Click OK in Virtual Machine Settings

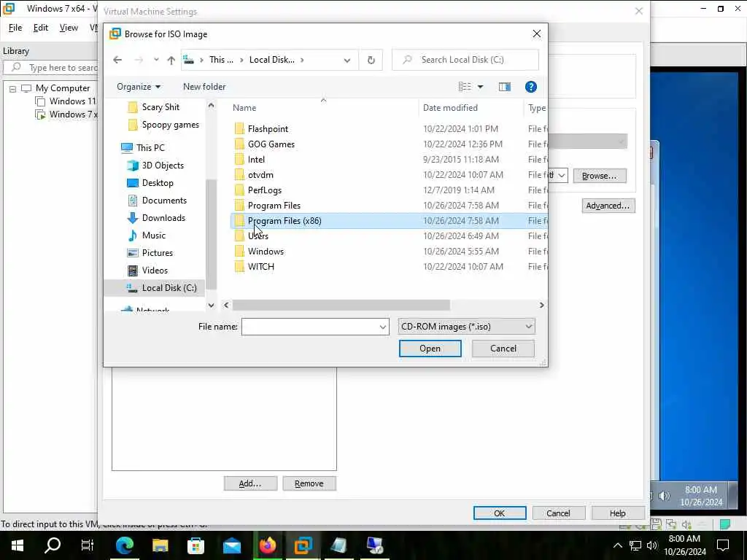(499, 513)
